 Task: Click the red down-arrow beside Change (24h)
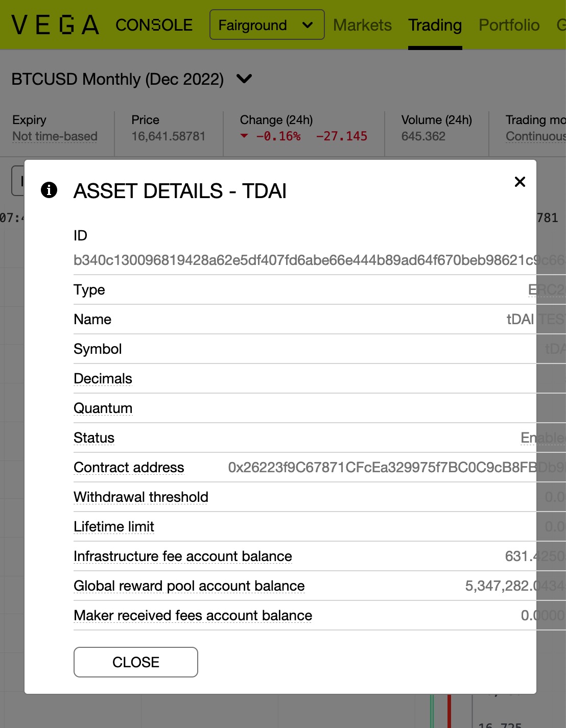click(245, 136)
